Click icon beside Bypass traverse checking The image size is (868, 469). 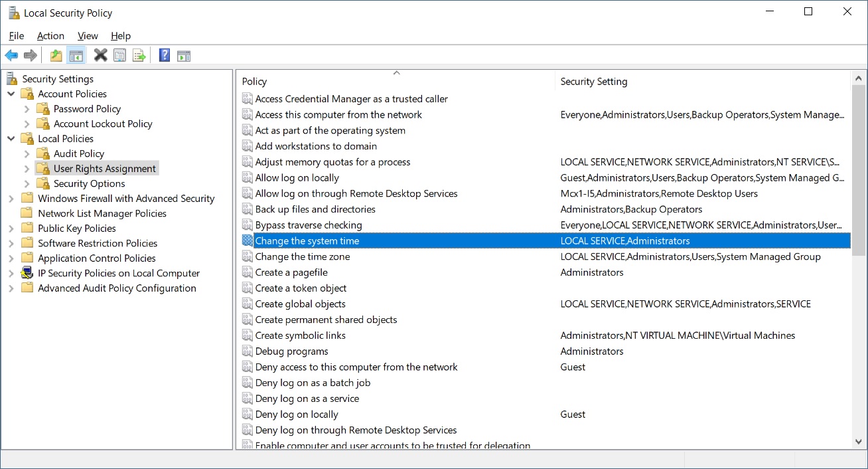pos(248,225)
